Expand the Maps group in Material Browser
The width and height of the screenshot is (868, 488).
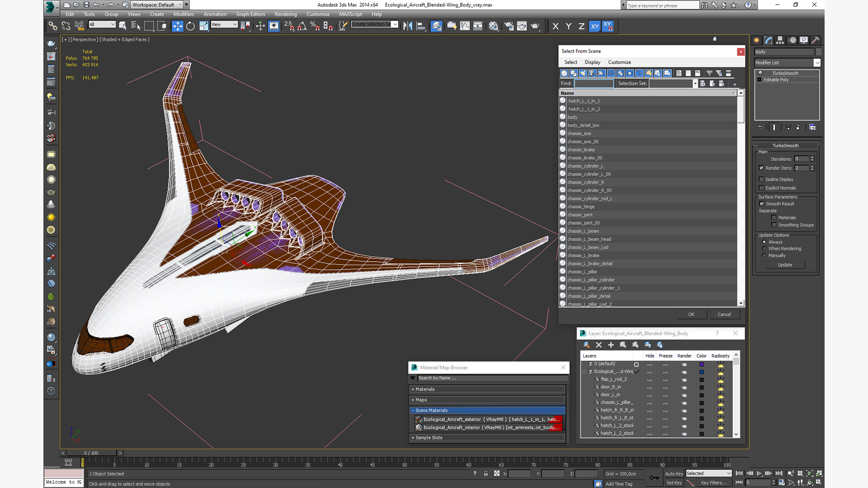pos(487,400)
